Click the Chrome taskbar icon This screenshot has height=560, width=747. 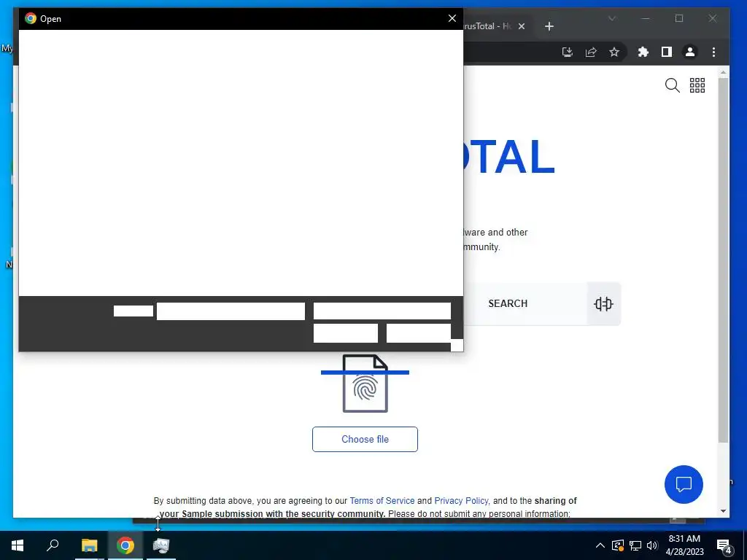coord(125,545)
